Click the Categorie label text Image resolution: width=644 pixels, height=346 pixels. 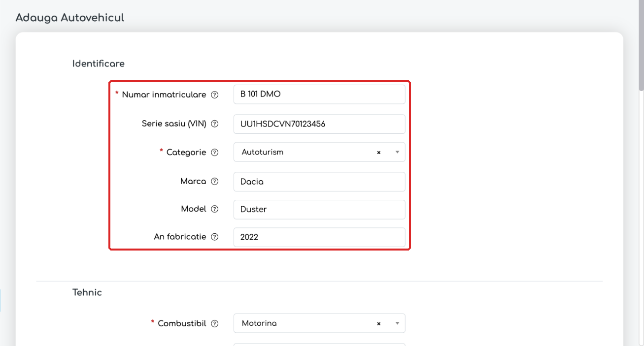coord(186,153)
